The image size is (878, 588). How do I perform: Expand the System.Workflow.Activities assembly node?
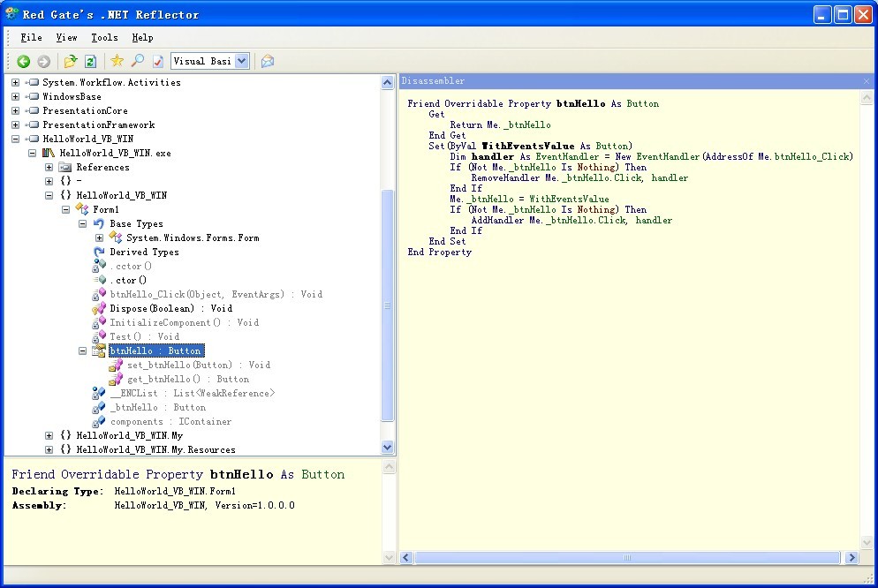click(x=16, y=82)
